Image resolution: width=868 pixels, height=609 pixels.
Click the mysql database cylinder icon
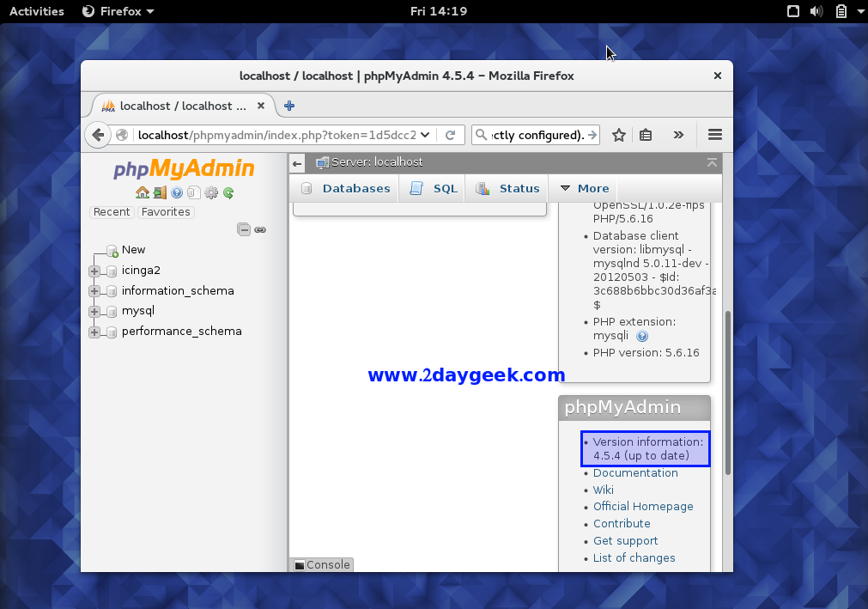pos(112,312)
